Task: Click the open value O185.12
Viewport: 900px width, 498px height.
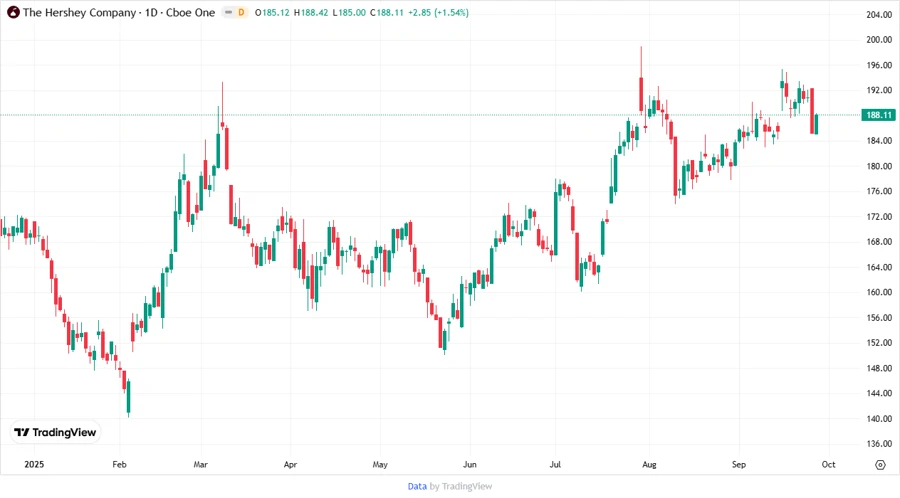Action: tap(272, 12)
